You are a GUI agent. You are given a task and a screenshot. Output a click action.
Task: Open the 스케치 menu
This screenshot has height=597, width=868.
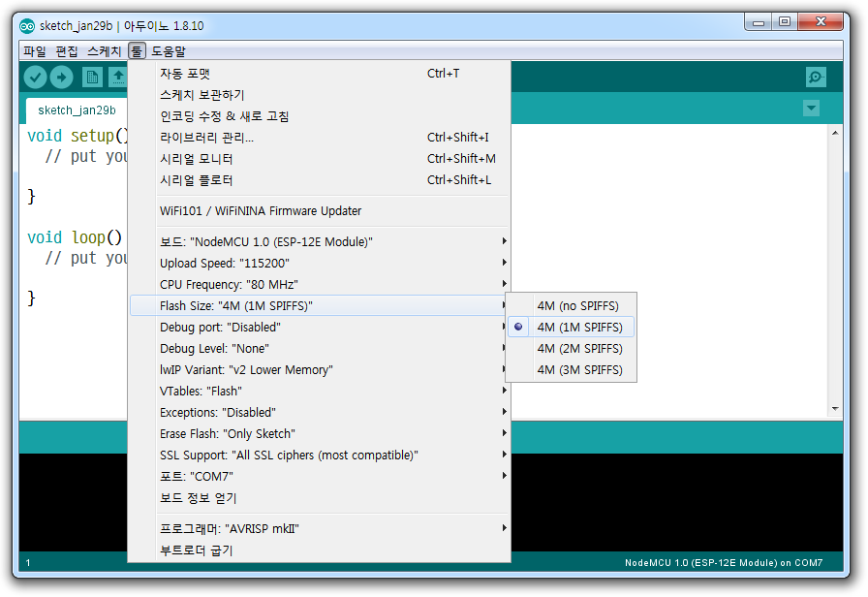click(x=104, y=51)
